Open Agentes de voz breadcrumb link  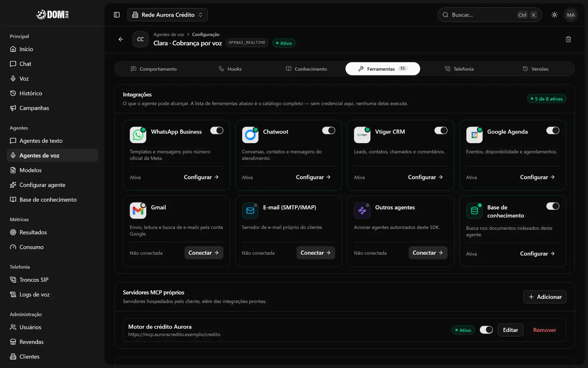[x=169, y=35]
